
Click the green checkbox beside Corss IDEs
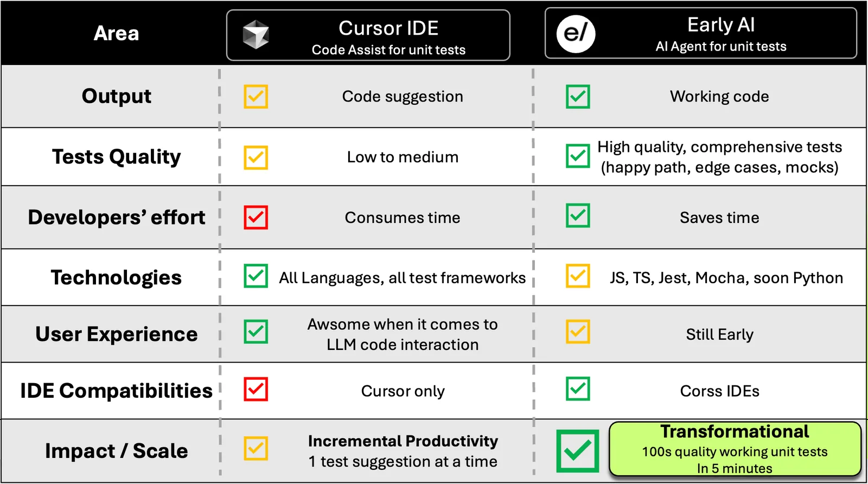pos(578,389)
